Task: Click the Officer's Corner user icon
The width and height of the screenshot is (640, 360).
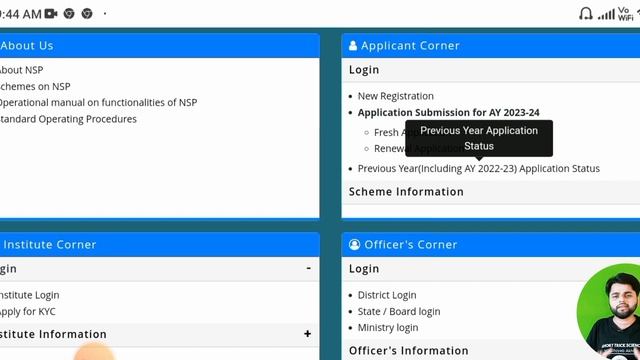Action: tap(354, 244)
